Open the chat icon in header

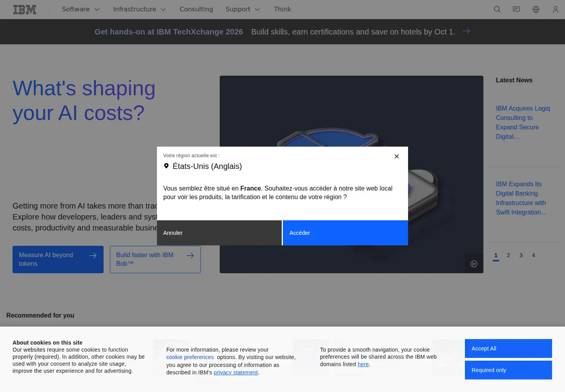pos(516,9)
